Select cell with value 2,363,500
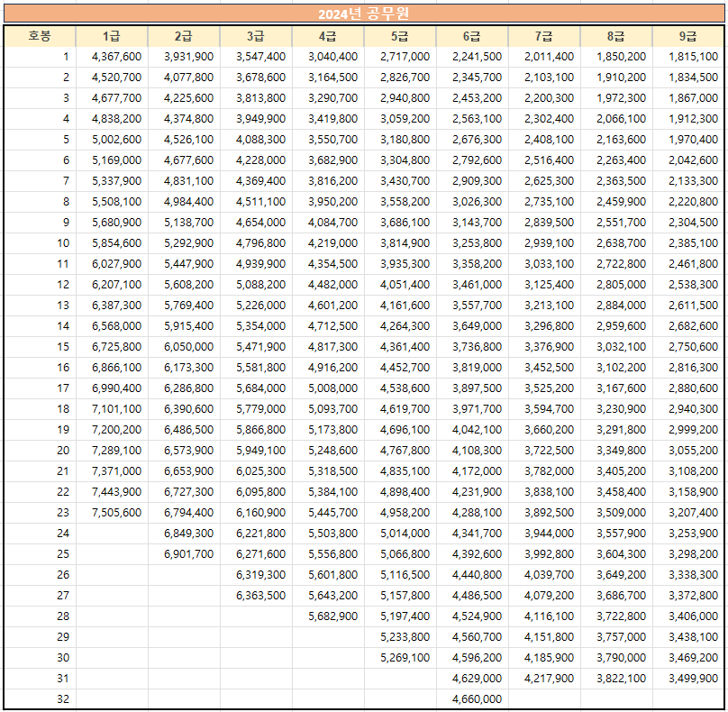The width and height of the screenshot is (728, 712). [616, 180]
